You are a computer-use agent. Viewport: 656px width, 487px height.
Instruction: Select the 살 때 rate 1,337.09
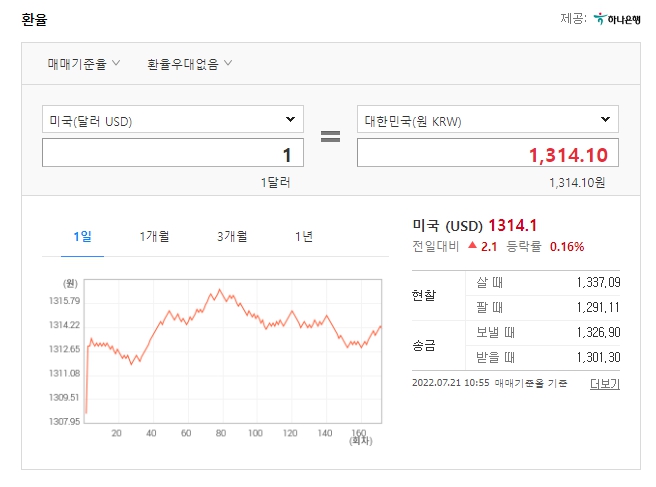point(598,282)
